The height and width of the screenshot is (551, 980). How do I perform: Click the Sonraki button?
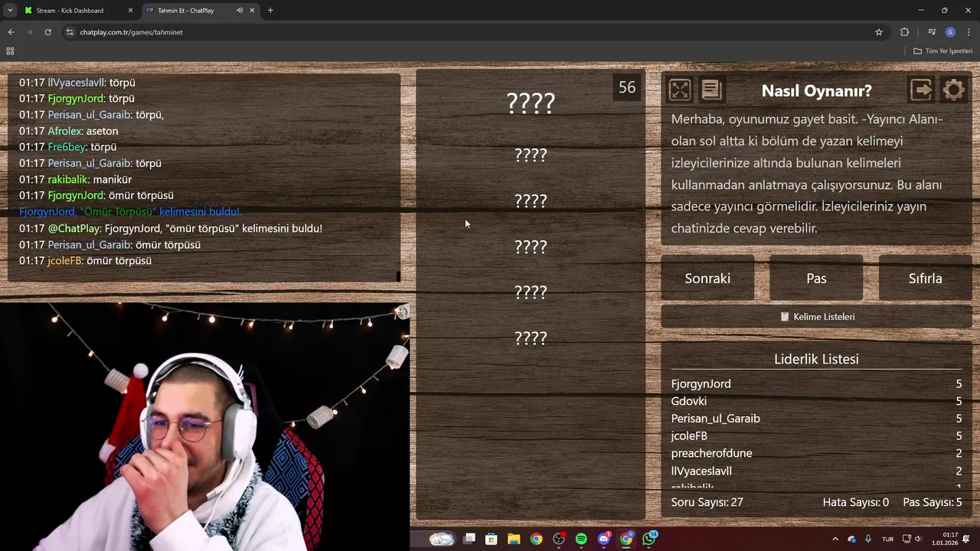point(707,279)
